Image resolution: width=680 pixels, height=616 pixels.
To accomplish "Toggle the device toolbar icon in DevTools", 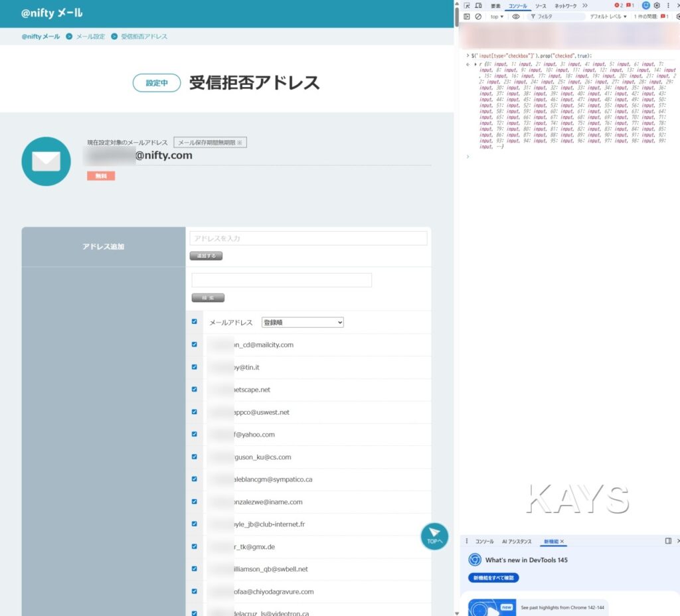I will pyautogui.click(x=478, y=5).
